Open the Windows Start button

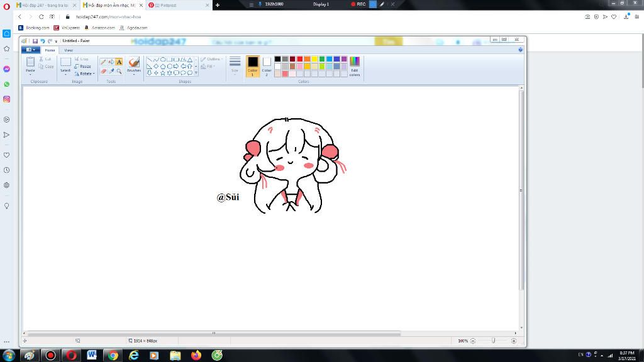click(x=9, y=355)
